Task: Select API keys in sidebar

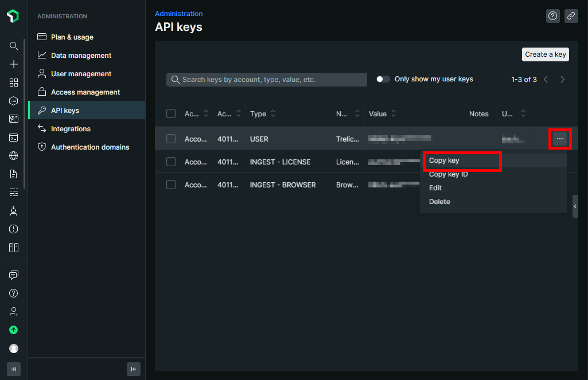Action: [x=87, y=110]
